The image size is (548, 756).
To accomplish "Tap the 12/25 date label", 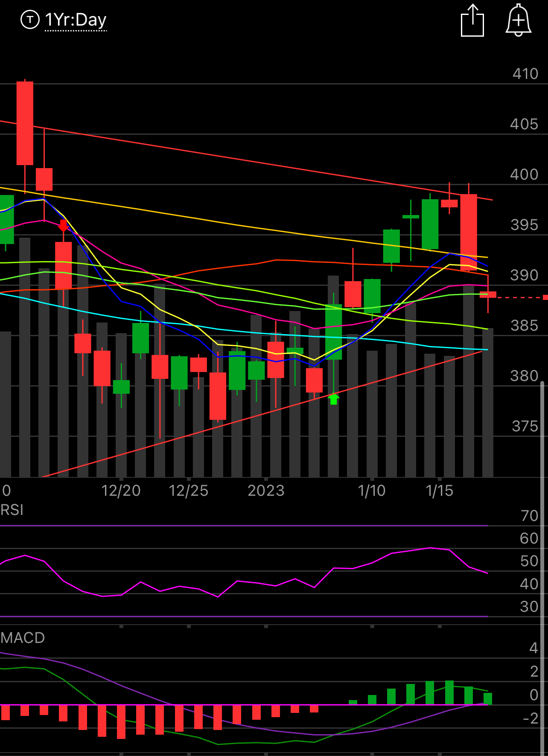I will pos(189,491).
